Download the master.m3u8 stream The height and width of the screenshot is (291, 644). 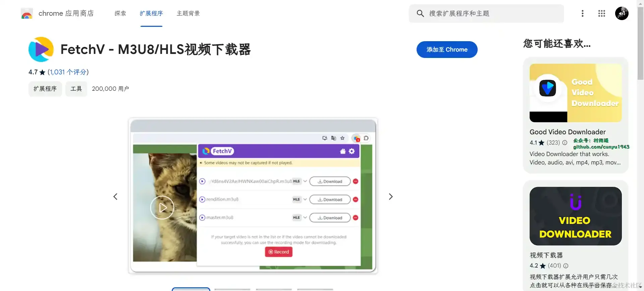(330, 218)
